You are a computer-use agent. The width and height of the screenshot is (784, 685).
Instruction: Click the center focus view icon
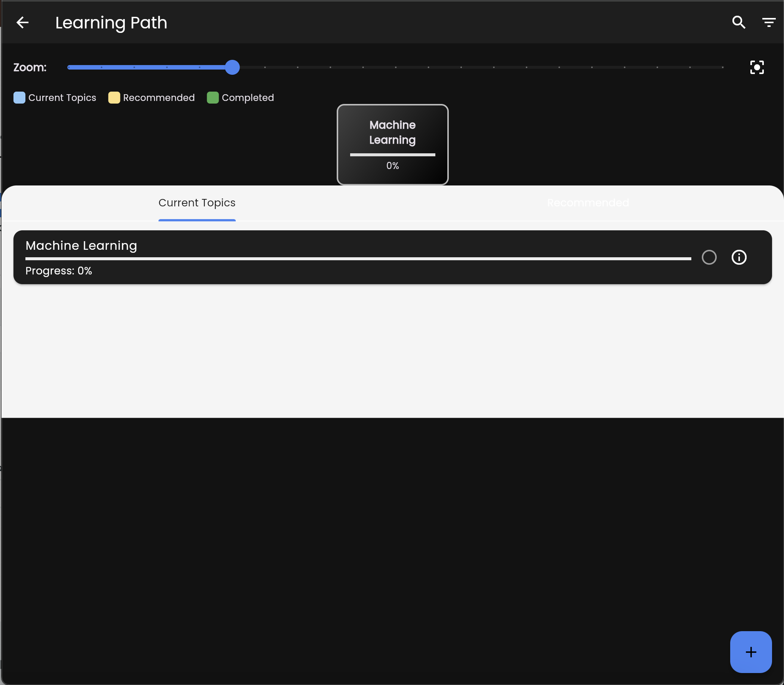[756, 67]
